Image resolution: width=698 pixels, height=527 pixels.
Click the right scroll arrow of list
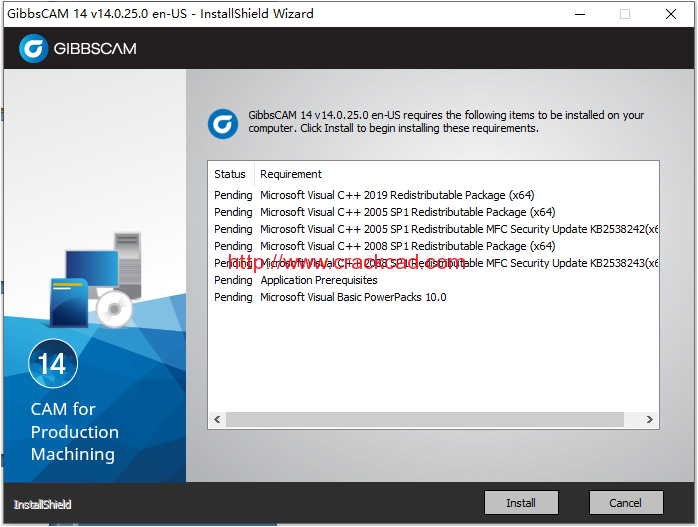pos(649,419)
